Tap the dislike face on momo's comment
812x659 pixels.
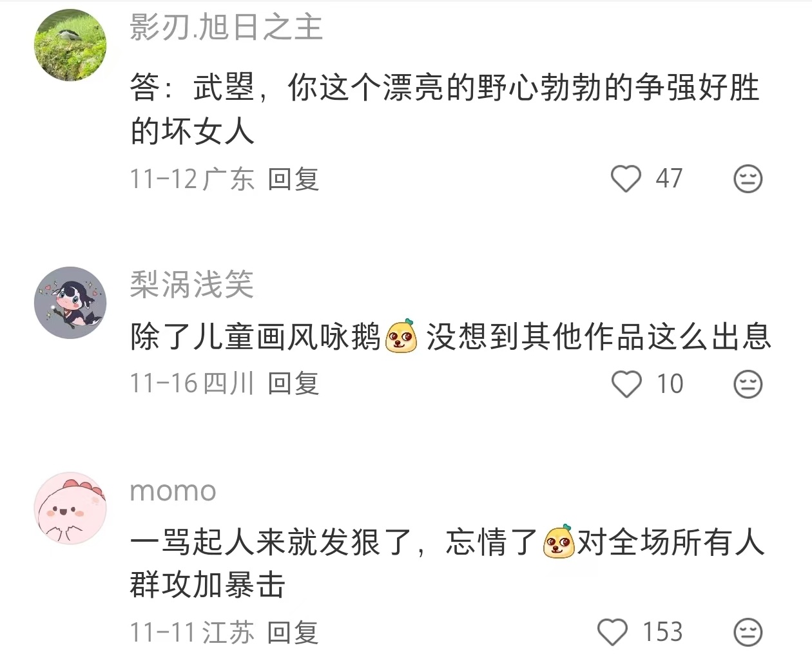tap(748, 632)
